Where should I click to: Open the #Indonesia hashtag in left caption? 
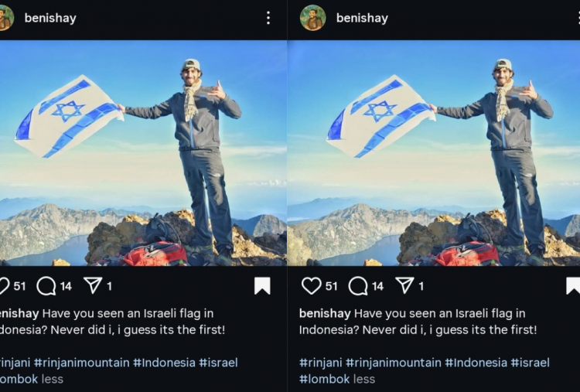(x=164, y=363)
